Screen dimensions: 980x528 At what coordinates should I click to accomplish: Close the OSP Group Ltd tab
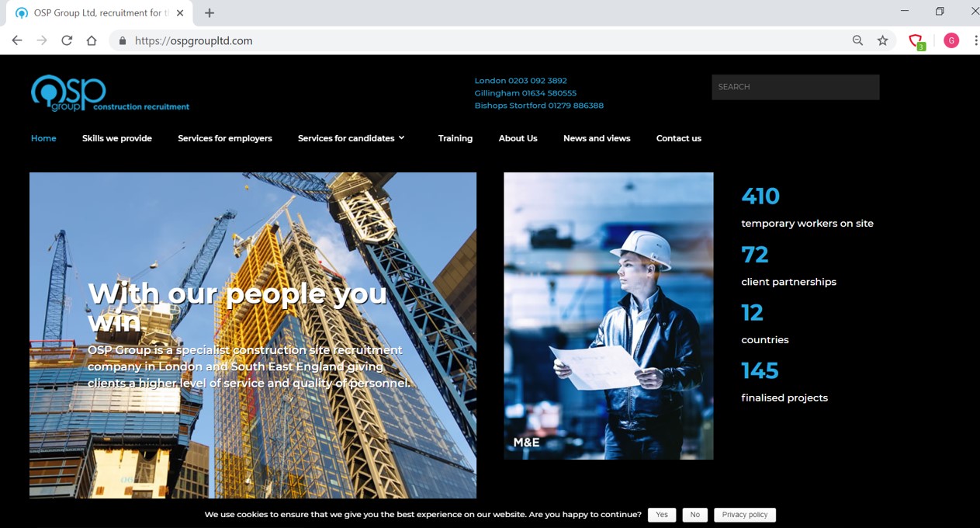coord(181,12)
